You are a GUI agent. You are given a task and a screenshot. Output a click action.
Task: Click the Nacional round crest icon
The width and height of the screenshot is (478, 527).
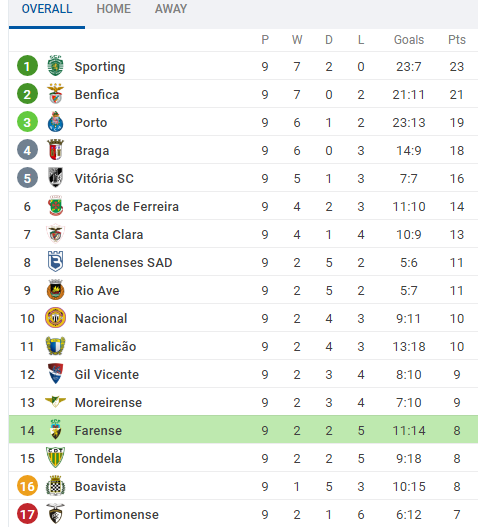[x=55, y=318]
